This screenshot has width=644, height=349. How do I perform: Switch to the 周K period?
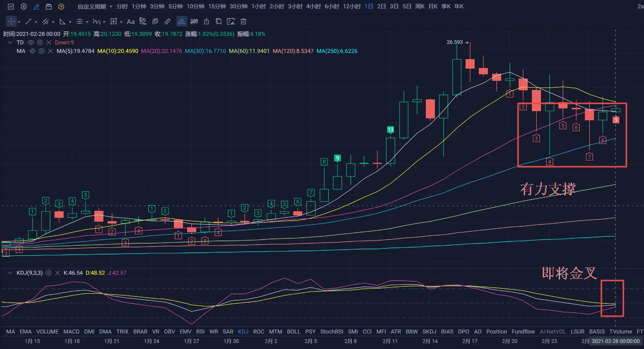click(x=420, y=6)
